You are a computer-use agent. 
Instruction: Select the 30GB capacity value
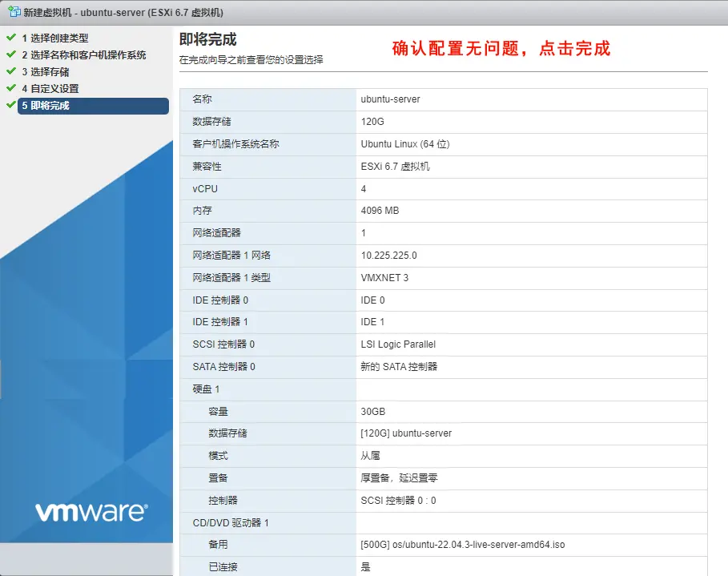click(373, 412)
